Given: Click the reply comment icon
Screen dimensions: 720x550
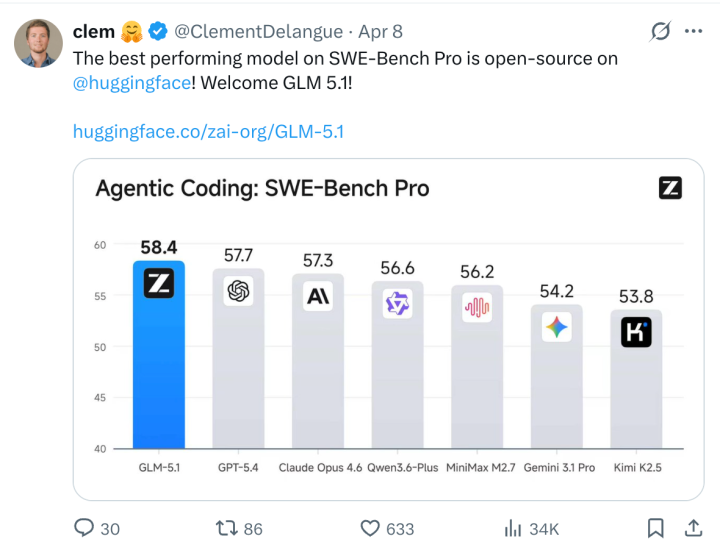Looking at the screenshot, I should pyautogui.click(x=85, y=527).
